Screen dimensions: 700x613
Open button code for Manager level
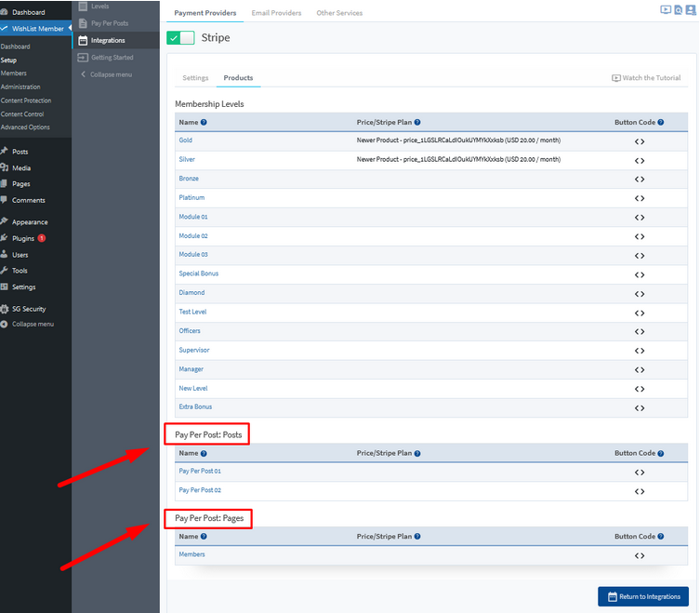point(640,370)
